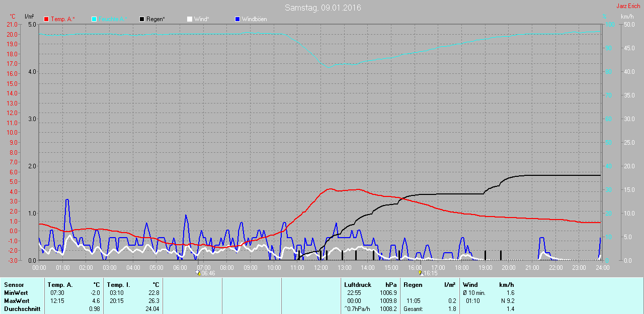Click the 'l/m²' axis unit label in the chart
Image resolution: width=644 pixels, height=314 pixels.
(29, 17)
